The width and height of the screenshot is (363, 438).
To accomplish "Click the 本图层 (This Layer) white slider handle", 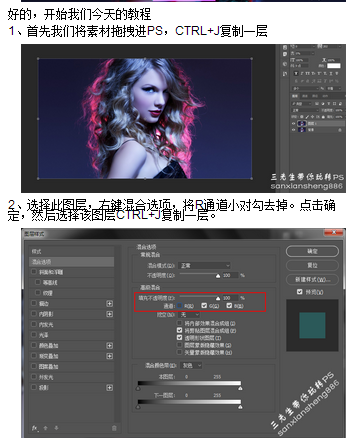I will tap(240, 388).
